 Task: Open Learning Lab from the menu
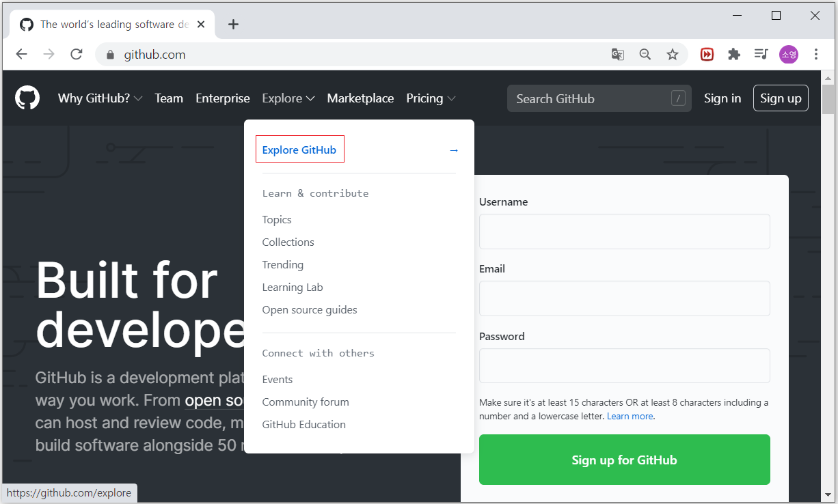[x=293, y=287]
